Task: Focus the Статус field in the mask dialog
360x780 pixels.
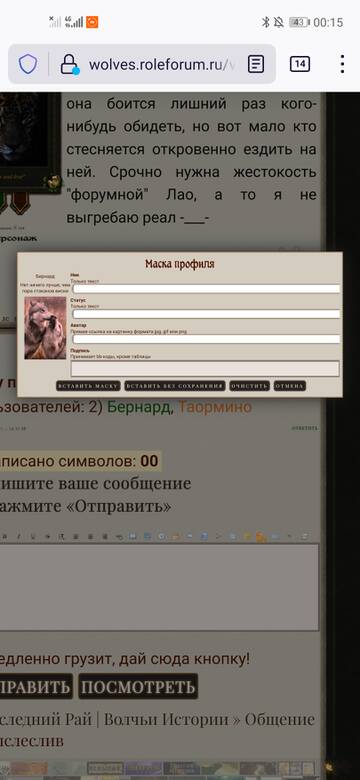Action: pyautogui.click(x=206, y=314)
